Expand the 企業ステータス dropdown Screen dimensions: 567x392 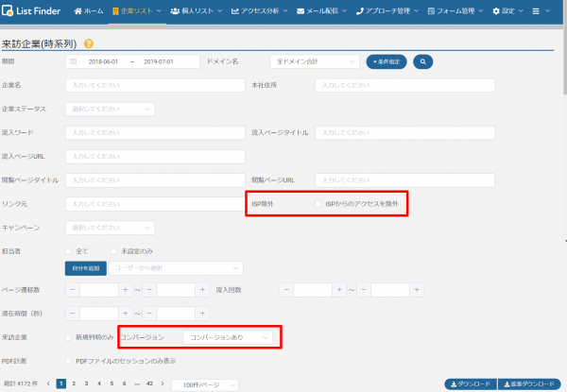tap(110, 109)
